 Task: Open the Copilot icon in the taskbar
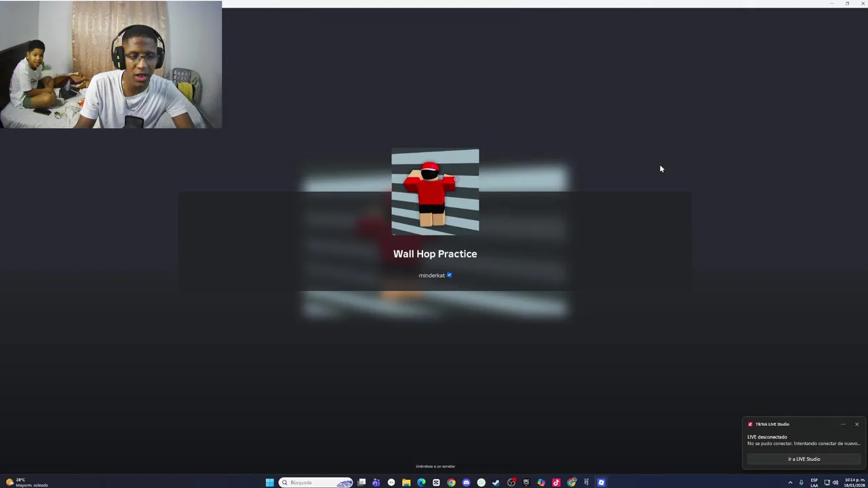click(541, 483)
